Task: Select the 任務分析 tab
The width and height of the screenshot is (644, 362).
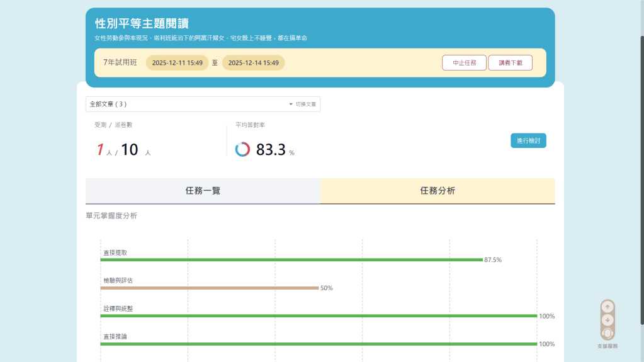Action: coord(438,191)
